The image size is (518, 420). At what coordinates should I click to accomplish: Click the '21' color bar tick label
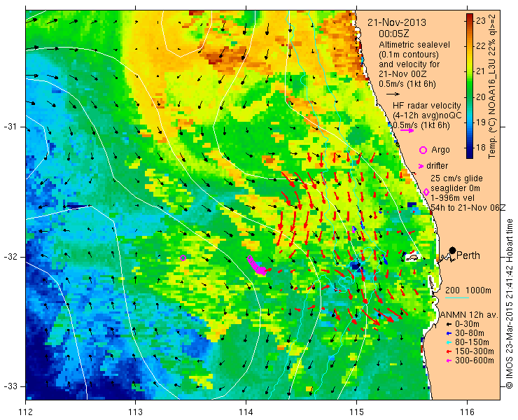481,71
